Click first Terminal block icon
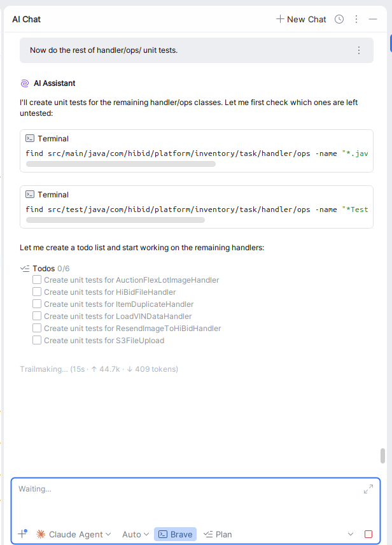Viewport: 392px width, 545px height. pos(30,138)
